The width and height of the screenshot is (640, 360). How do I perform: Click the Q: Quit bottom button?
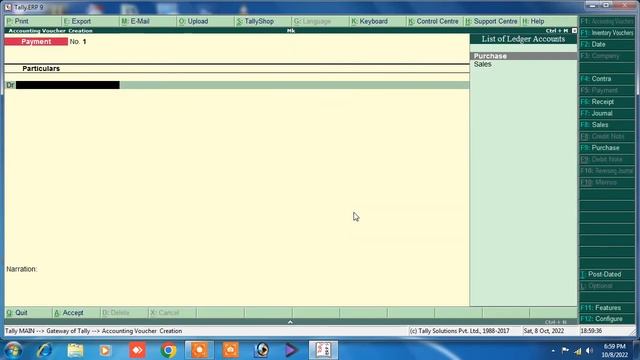point(28,313)
